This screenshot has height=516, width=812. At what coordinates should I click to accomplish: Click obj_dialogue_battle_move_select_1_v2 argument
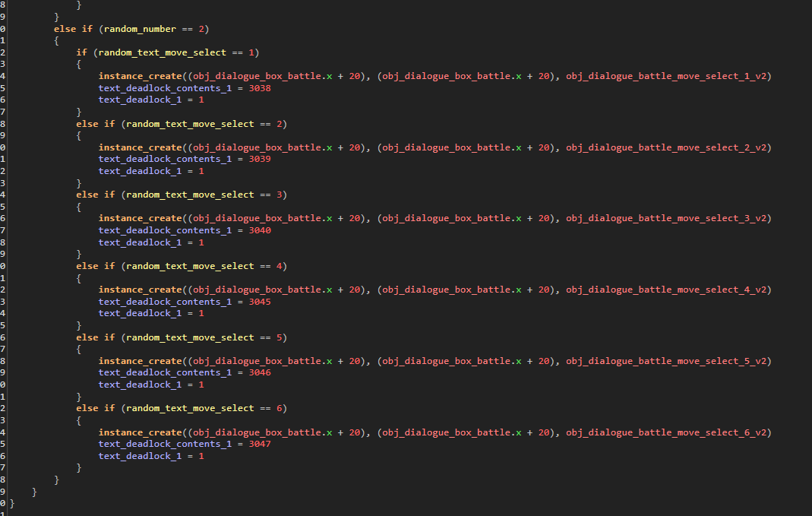[x=666, y=76]
